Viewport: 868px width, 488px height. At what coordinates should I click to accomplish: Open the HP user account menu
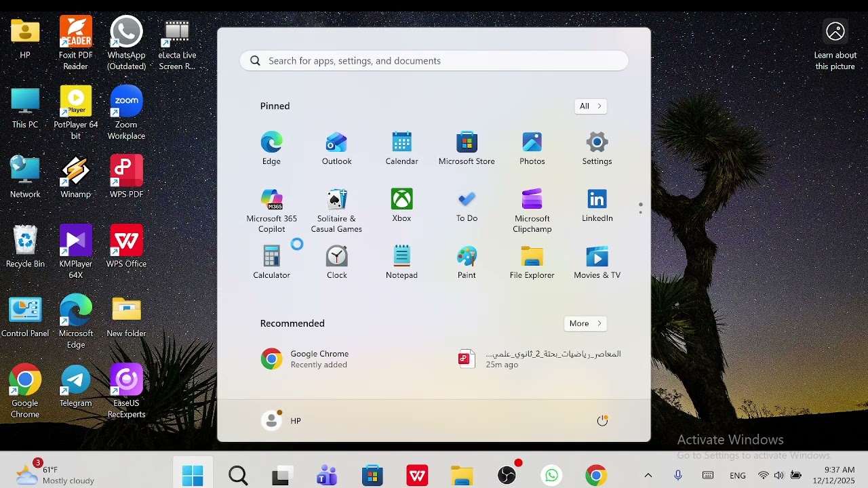[281, 421]
